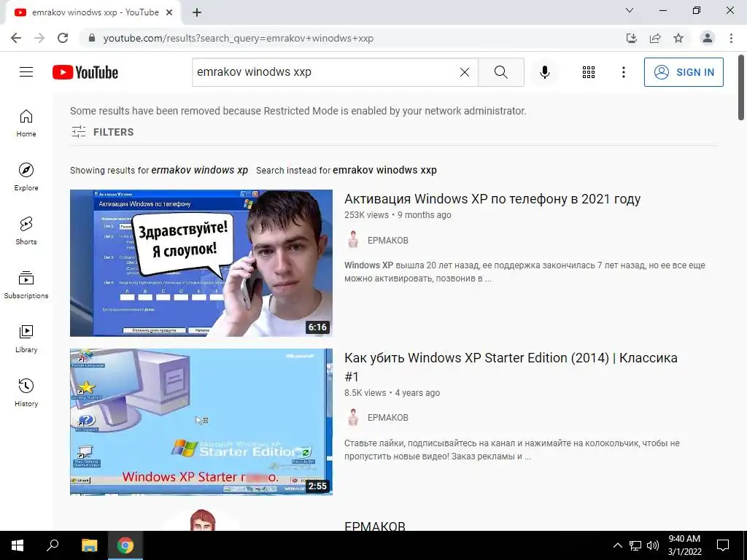Click the browser forward arrow

[39, 38]
